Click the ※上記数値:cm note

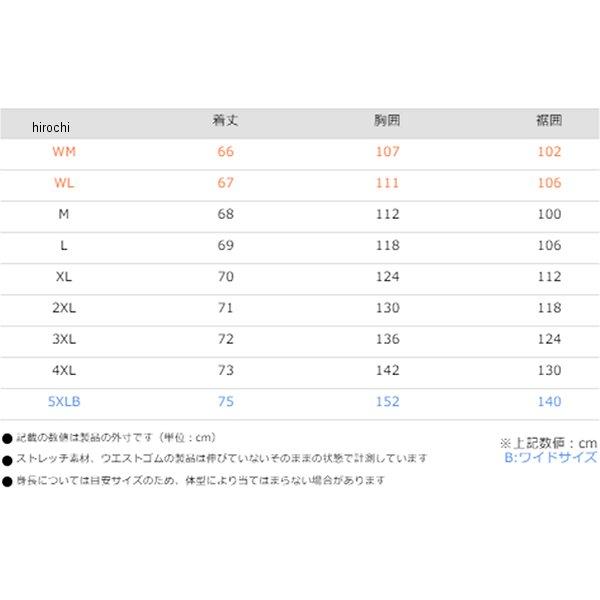[548, 443]
